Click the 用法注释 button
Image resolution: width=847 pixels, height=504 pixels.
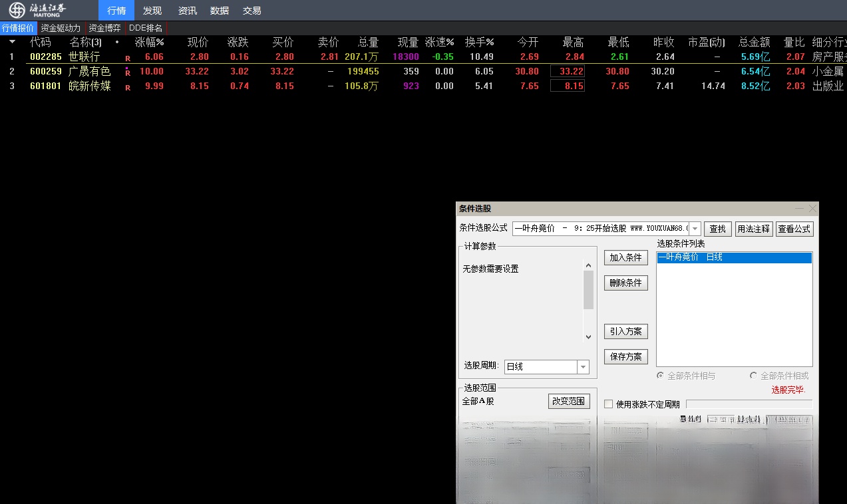point(753,228)
